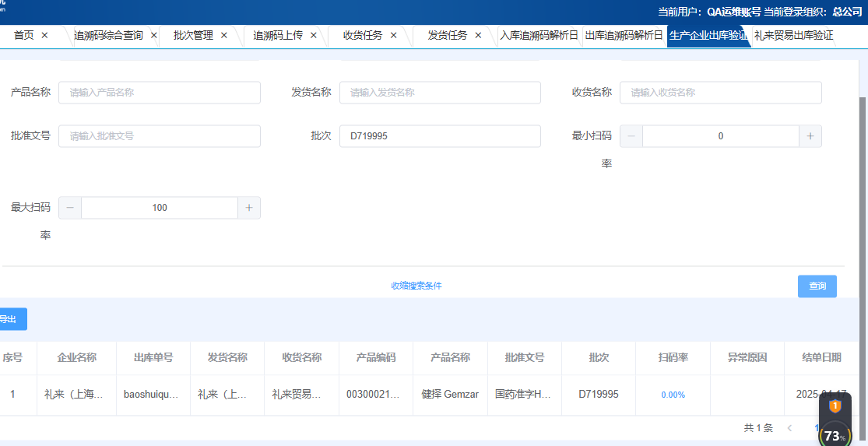Focus the 产品名称 input field

(160, 93)
